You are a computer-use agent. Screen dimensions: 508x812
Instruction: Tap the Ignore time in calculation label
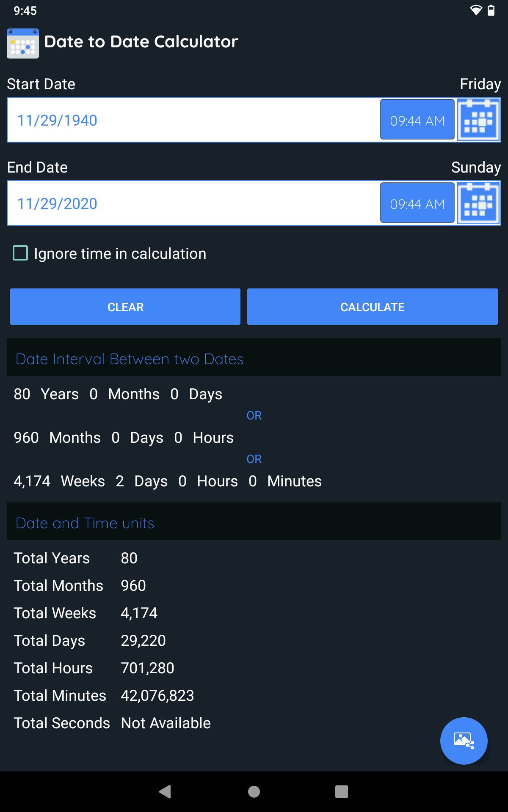pos(120,254)
